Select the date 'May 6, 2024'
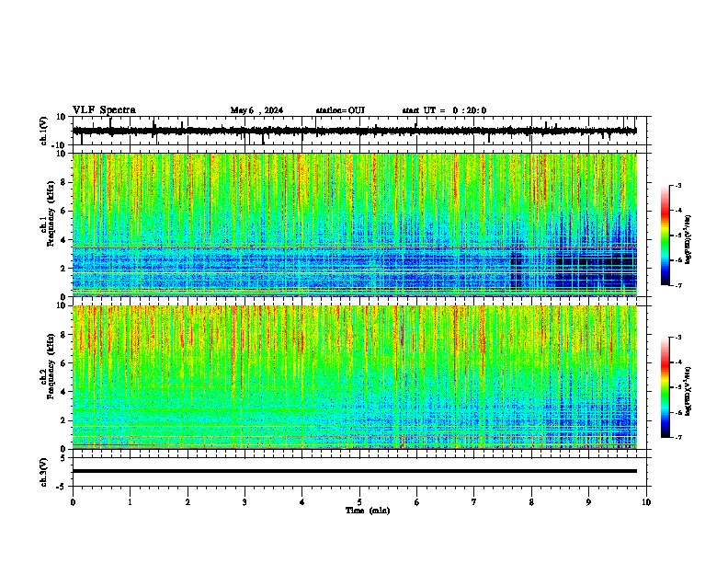 pos(256,110)
